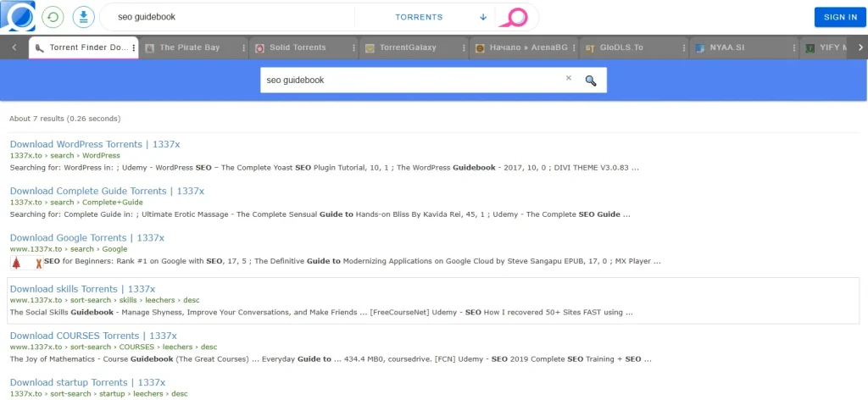Click the pink magnifier search button
This screenshot has height=400, width=868.
click(x=514, y=17)
